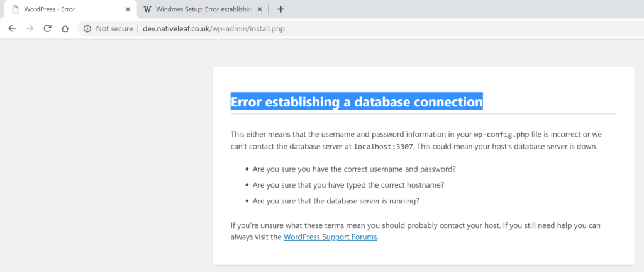The width and height of the screenshot is (644, 272).
Task: Click the forward navigation arrow
Action: pyautogui.click(x=30, y=29)
